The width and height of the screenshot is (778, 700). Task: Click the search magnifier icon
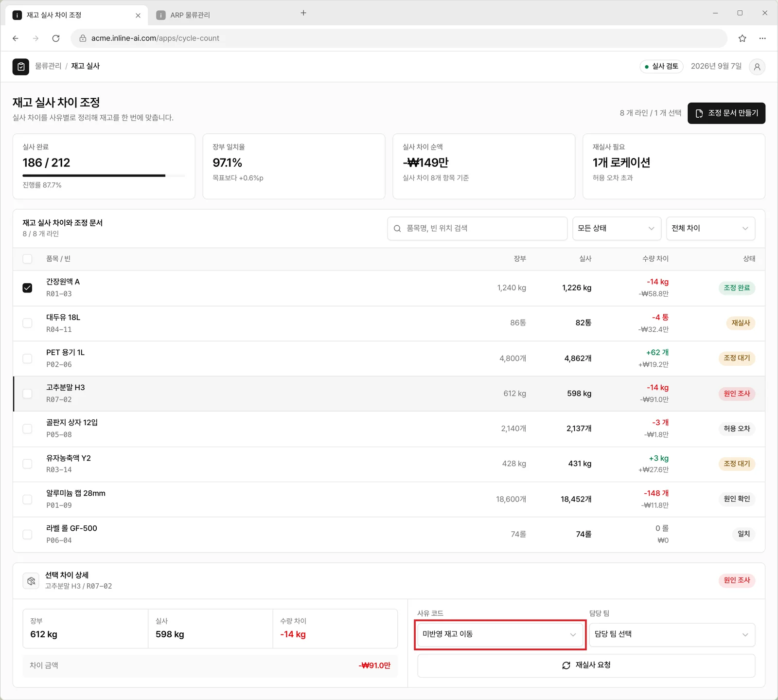coord(397,229)
